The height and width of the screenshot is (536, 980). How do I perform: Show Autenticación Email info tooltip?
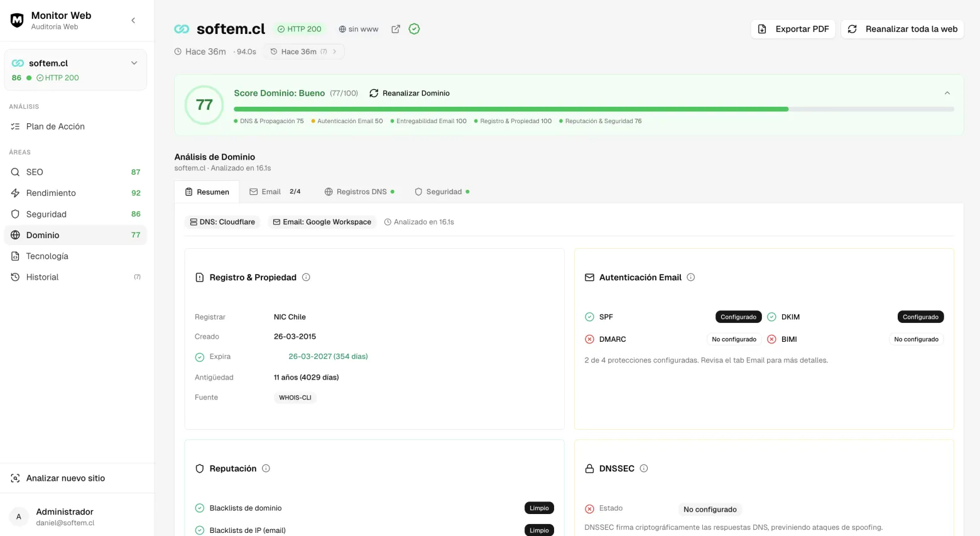[690, 277]
